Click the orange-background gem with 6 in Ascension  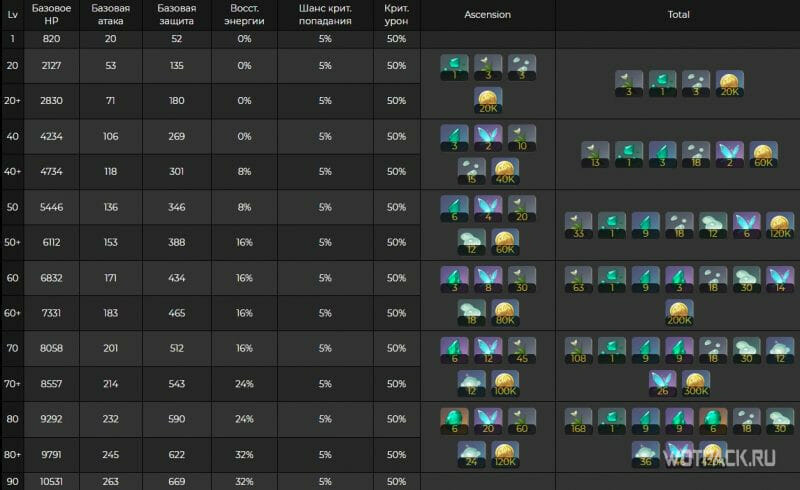coord(455,421)
